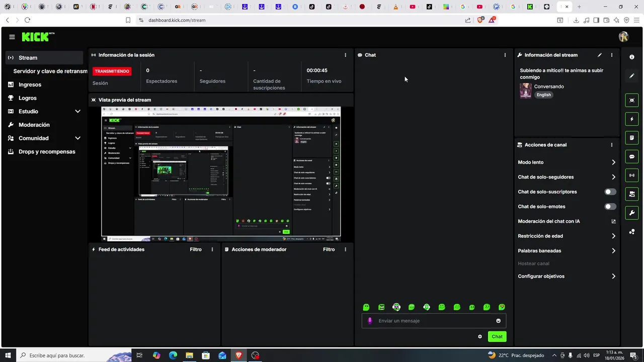Open options menu of Feed de actividades panel
The image size is (644, 362).
click(212, 249)
